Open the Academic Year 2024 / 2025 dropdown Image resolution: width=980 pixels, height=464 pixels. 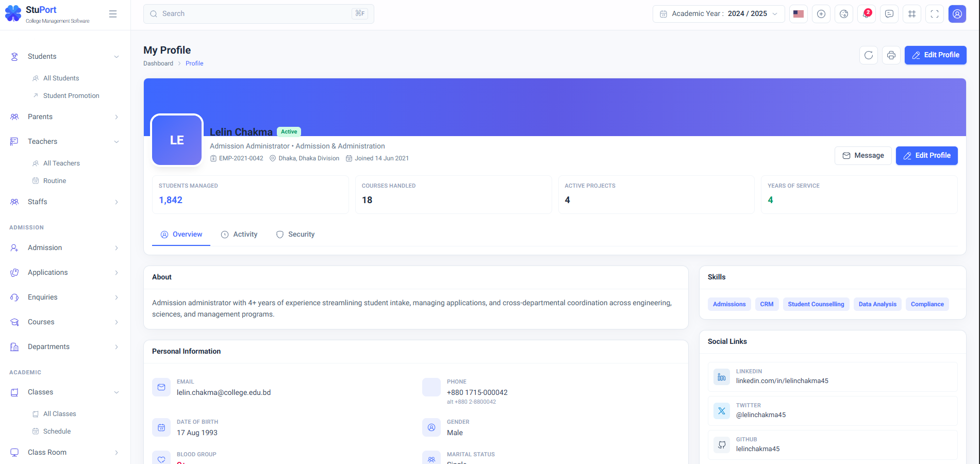tap(719, 14)
